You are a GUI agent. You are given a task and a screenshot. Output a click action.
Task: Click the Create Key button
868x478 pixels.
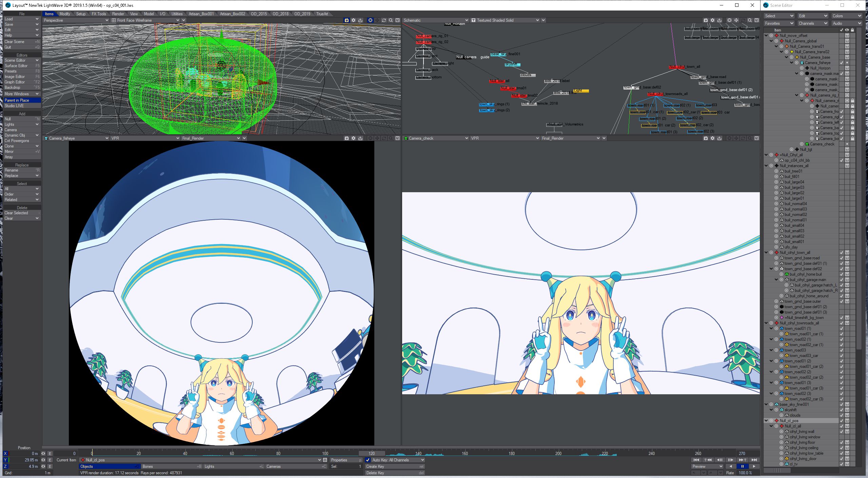[395, 466]
